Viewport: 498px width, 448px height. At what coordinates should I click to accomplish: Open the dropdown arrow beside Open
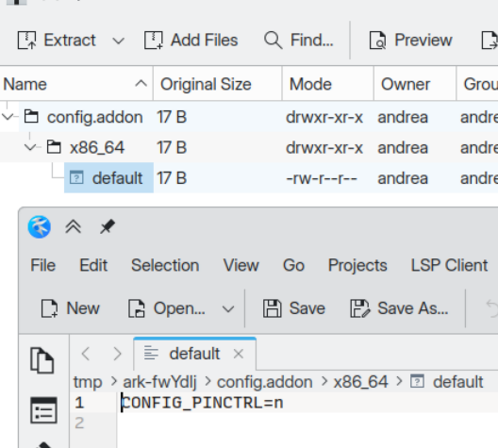(228, 308)
